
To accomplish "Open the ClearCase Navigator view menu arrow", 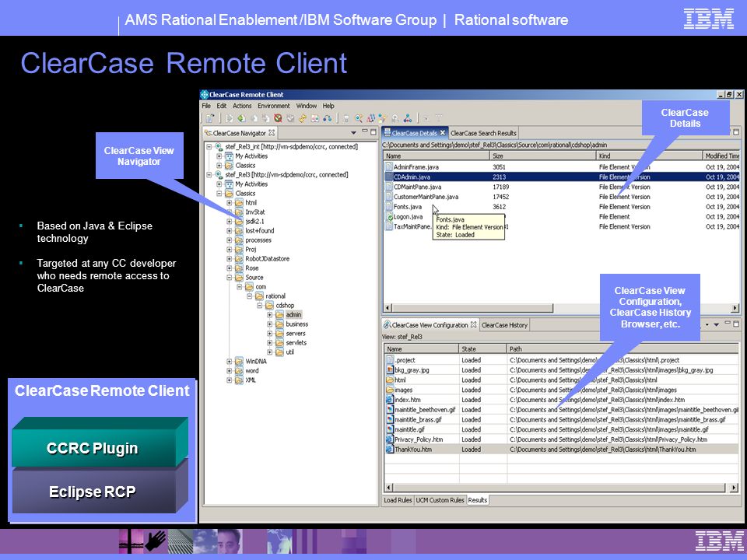I will tap(353, 133).
